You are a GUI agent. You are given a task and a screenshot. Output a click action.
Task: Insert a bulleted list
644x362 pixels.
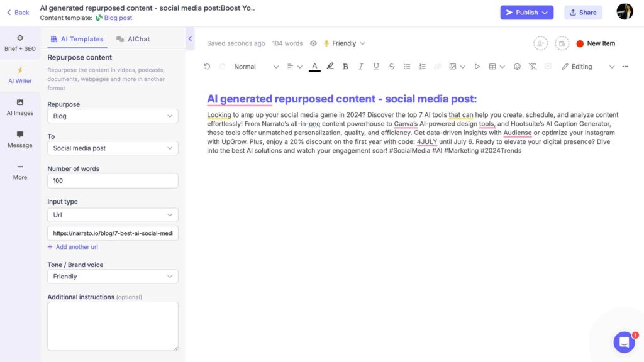[407, 67]
